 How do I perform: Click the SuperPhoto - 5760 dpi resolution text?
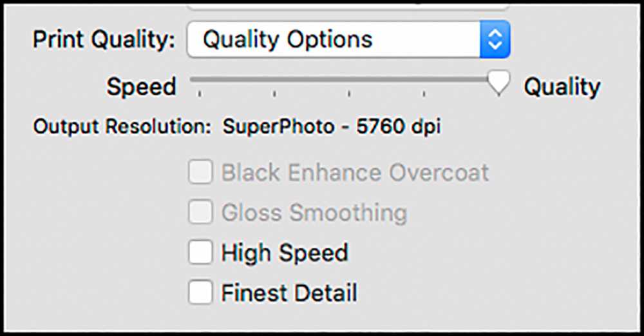(332, 126)
